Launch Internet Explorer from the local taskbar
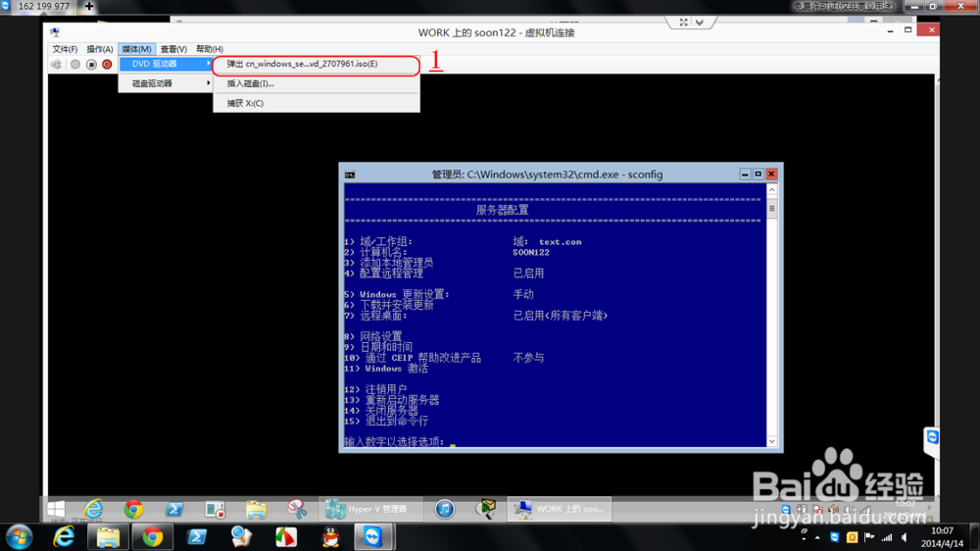980x551 pixels. click(64, 537)
